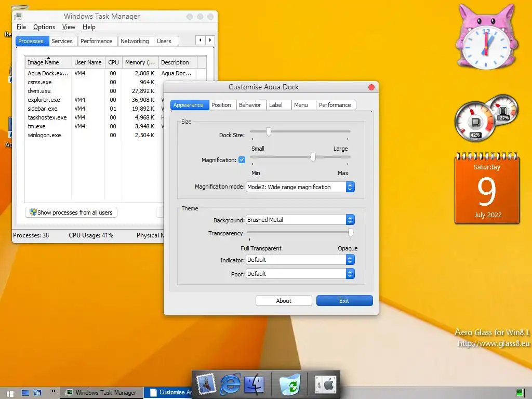Click the Show Desktop taskbar icon
The width and height of the screenshot is (532, 399).
(25, 393)
